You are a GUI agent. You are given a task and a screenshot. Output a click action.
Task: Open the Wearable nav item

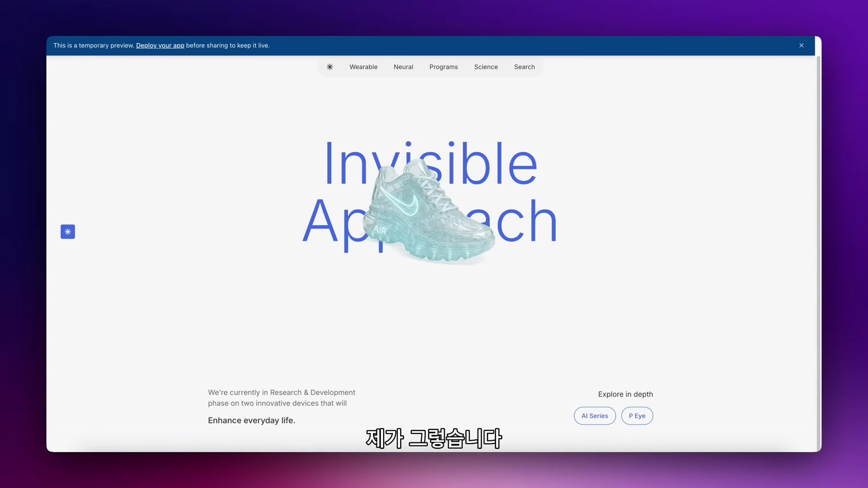pos(363,67)
